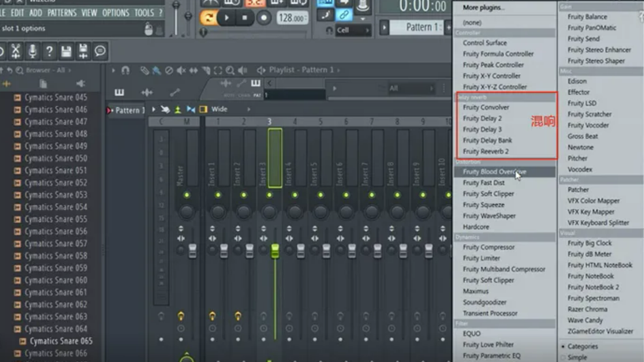Click the Stop button in transport
This screenshot has width=644, height=362.
245,17
